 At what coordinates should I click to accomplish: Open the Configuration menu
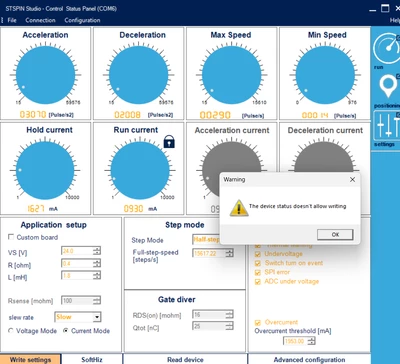click(82, 20)
